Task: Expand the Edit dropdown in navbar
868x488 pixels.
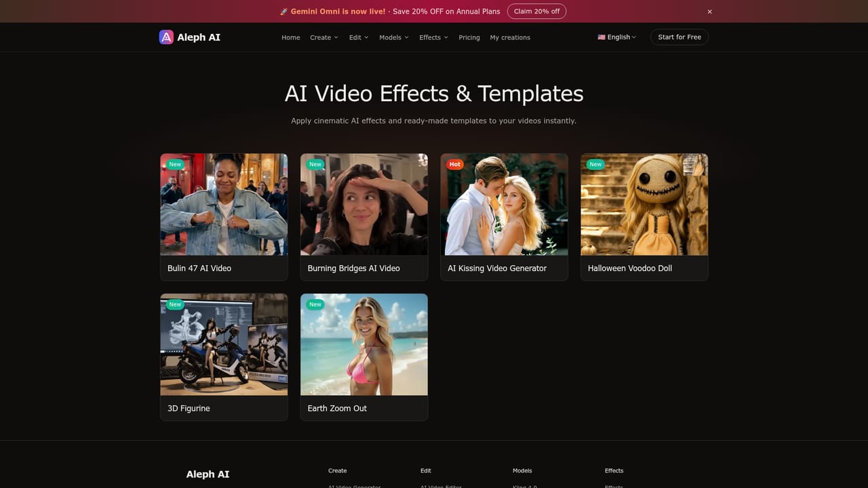Action: (359, 37)
